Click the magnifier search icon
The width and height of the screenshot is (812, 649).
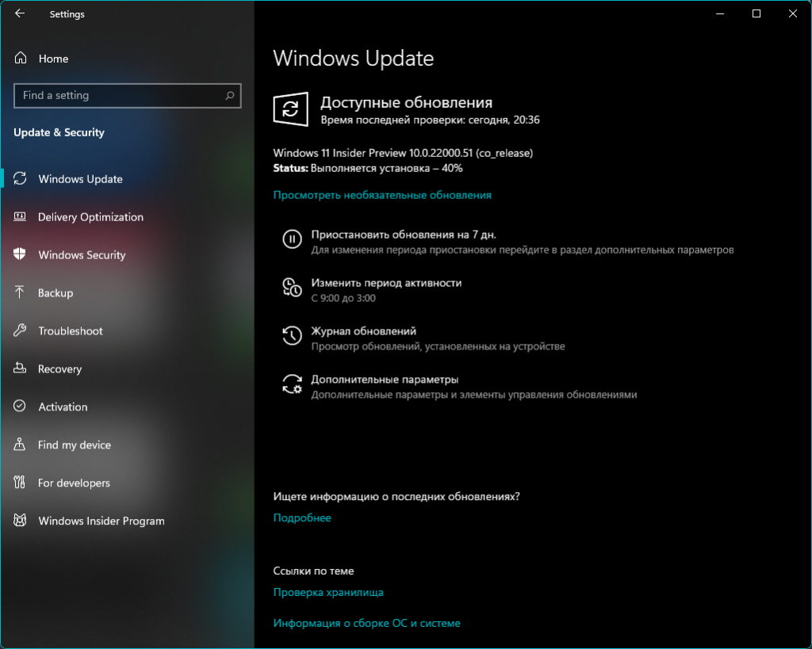[x=229, y=95]
